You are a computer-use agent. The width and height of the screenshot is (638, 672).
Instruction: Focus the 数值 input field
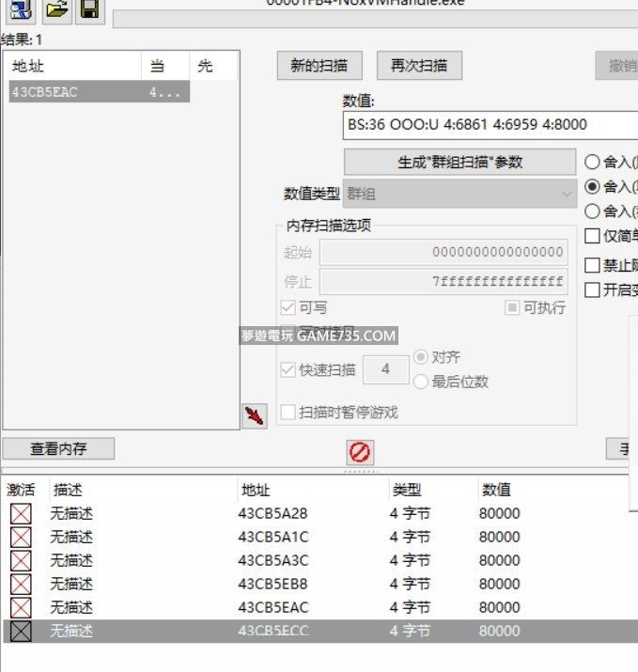[490, 125]
